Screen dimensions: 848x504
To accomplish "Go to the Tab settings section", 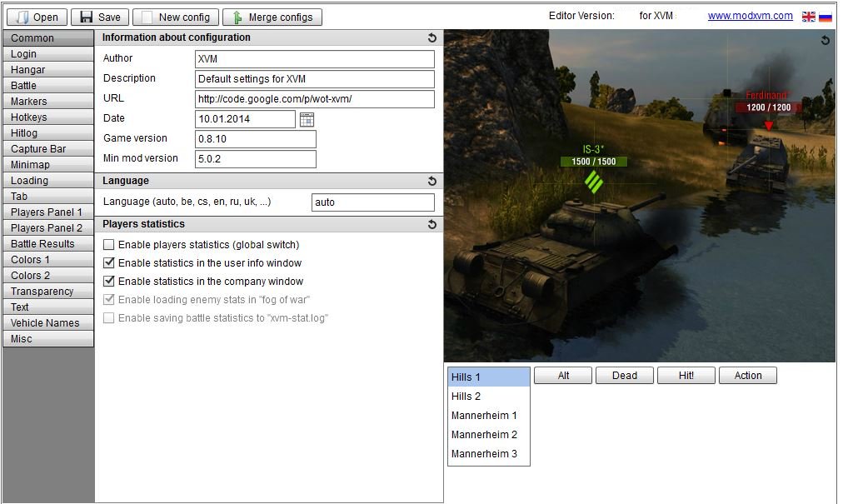I will coord(48,197).
